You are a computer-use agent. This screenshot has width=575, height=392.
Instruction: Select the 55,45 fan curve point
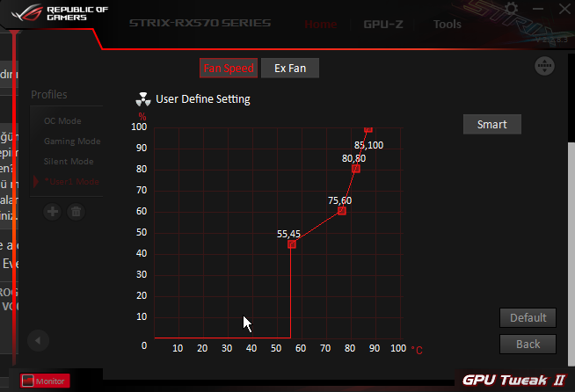(292, 244)
